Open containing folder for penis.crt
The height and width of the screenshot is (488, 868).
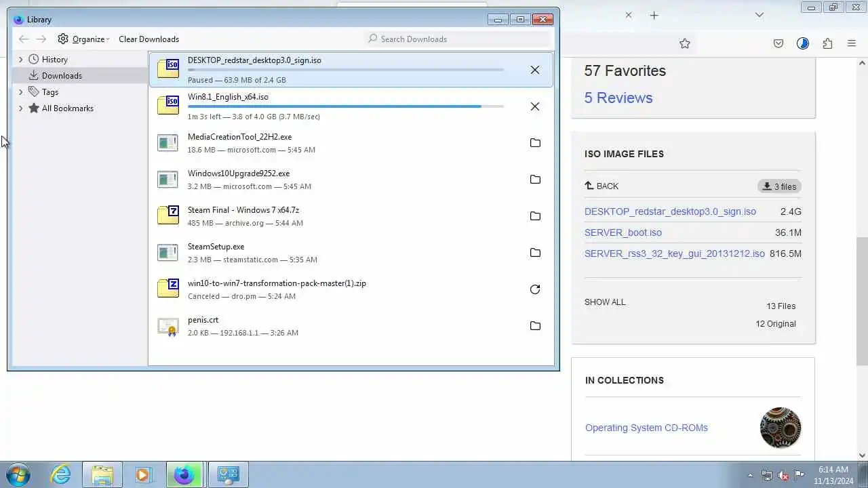pyautogui.click(x=535, y=326)
